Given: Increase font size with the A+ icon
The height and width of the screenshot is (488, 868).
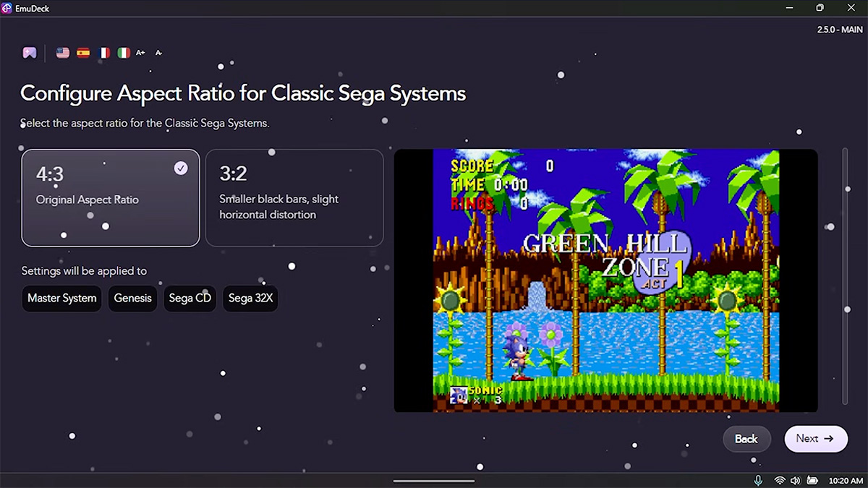Looking at the screenshot, I should 140,52.
